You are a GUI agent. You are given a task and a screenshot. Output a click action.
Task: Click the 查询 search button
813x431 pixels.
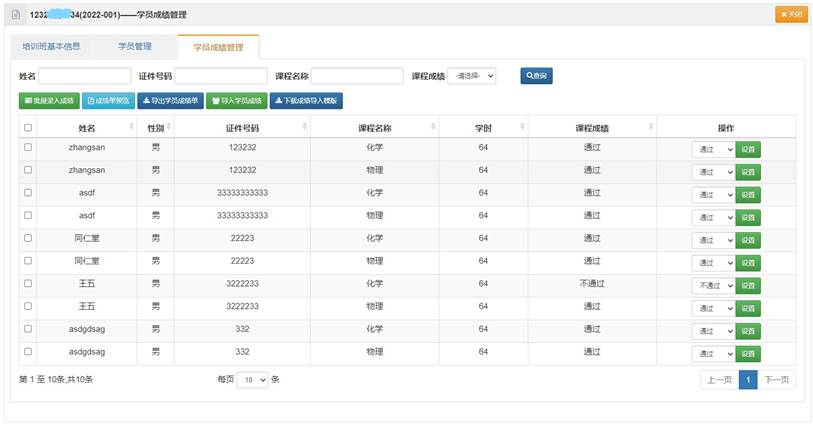(536, 76)
